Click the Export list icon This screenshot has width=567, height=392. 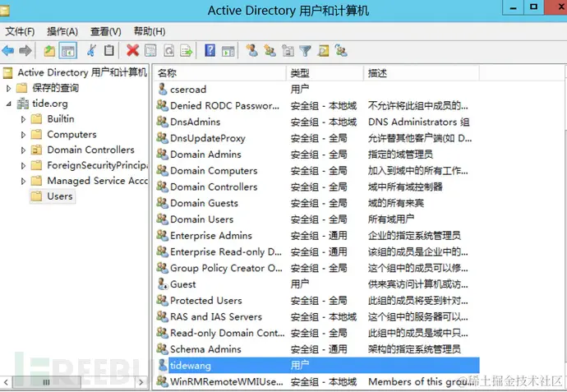(187, 51)
